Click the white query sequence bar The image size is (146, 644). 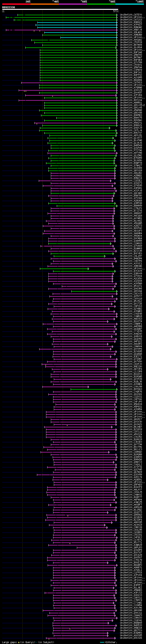(x=60, y=10)
